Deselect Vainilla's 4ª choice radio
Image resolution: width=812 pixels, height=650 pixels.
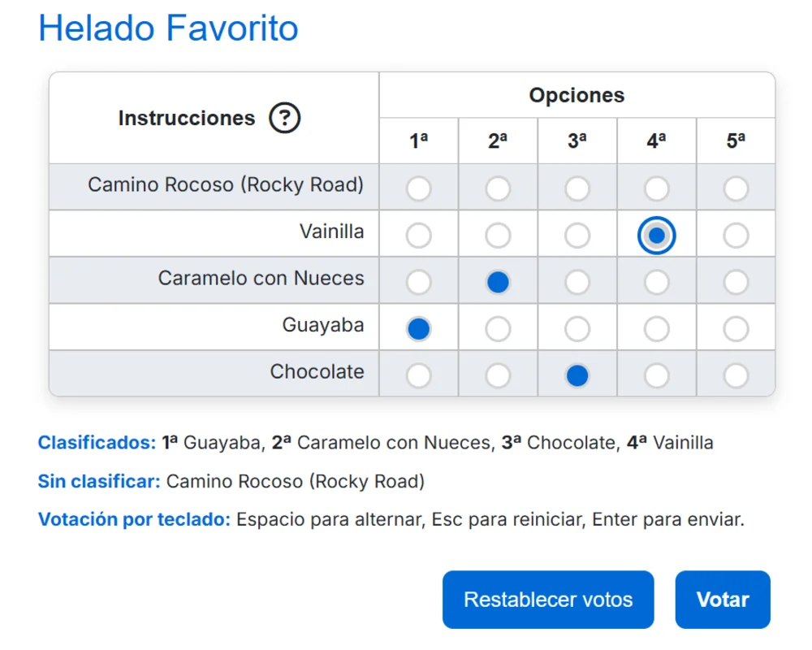[x=656, y=234]
